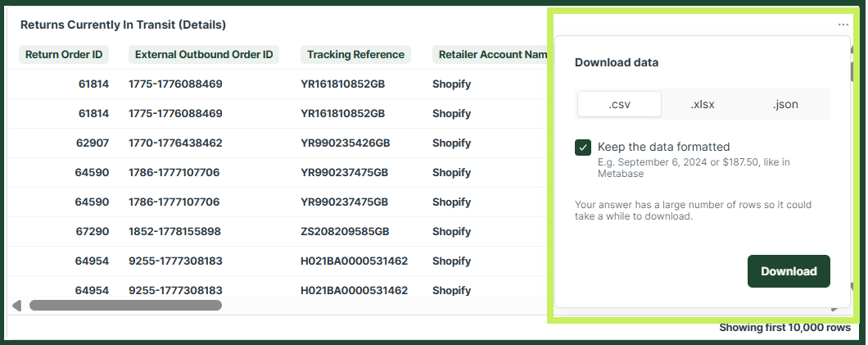
Task: Open the three-dot card options menu
Action: (x=843, y=25)
